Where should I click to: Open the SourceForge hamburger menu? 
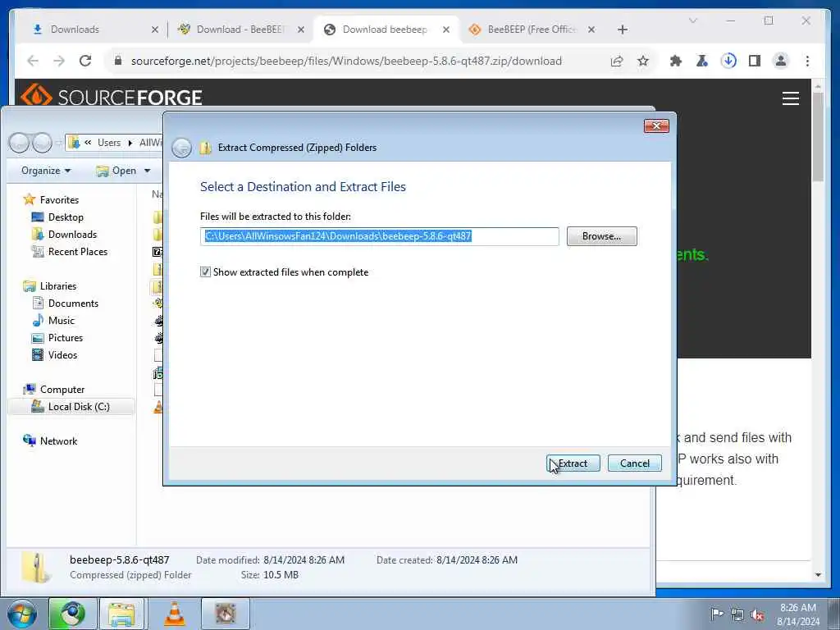(x=790, y=98)
